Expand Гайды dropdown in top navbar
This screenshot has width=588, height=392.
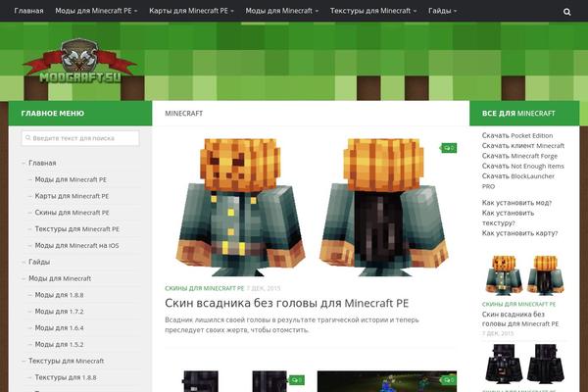point(443,11)
